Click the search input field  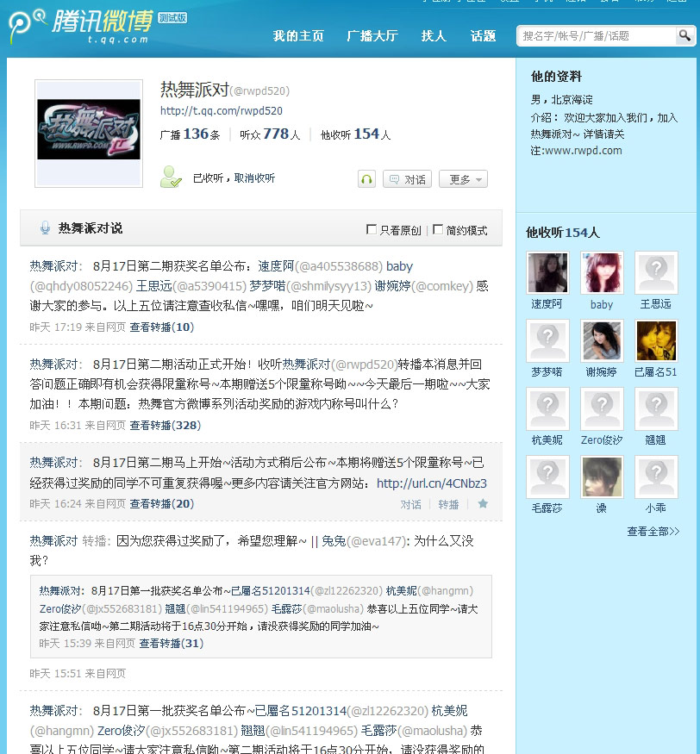click(596, 36)
